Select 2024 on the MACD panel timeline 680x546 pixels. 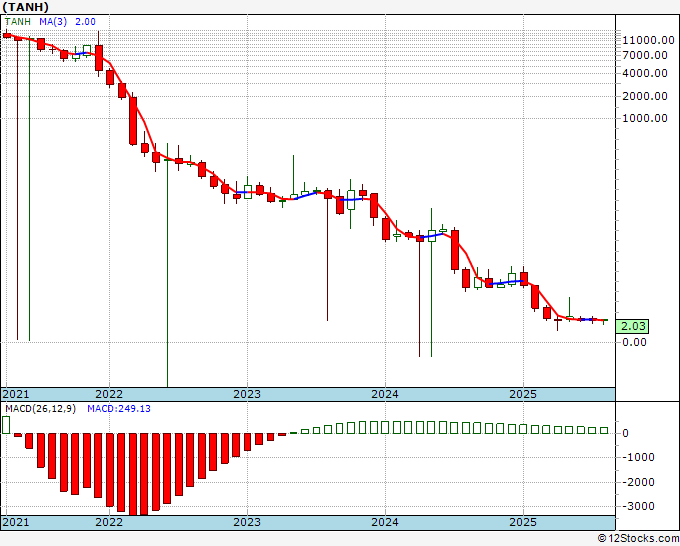(x=385, y=522)
